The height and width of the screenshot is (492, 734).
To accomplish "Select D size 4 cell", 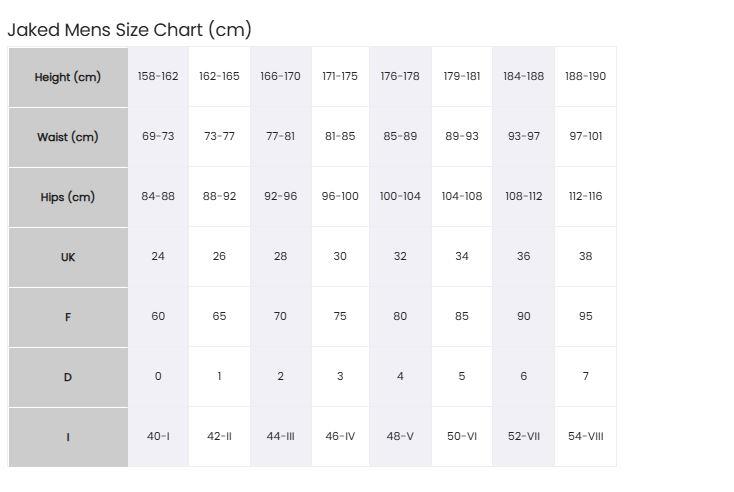I will click(400, 376).
